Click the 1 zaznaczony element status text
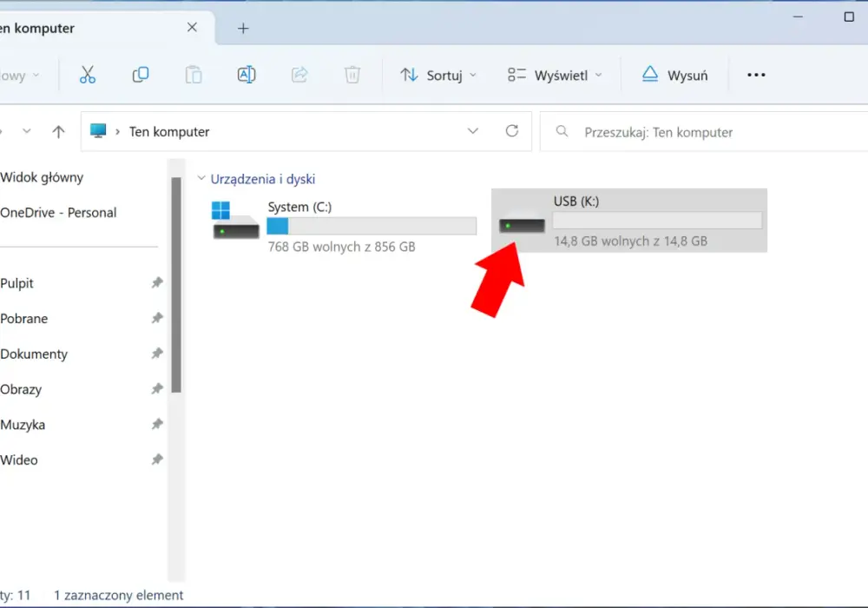The image size is (868, 608). 118,595
